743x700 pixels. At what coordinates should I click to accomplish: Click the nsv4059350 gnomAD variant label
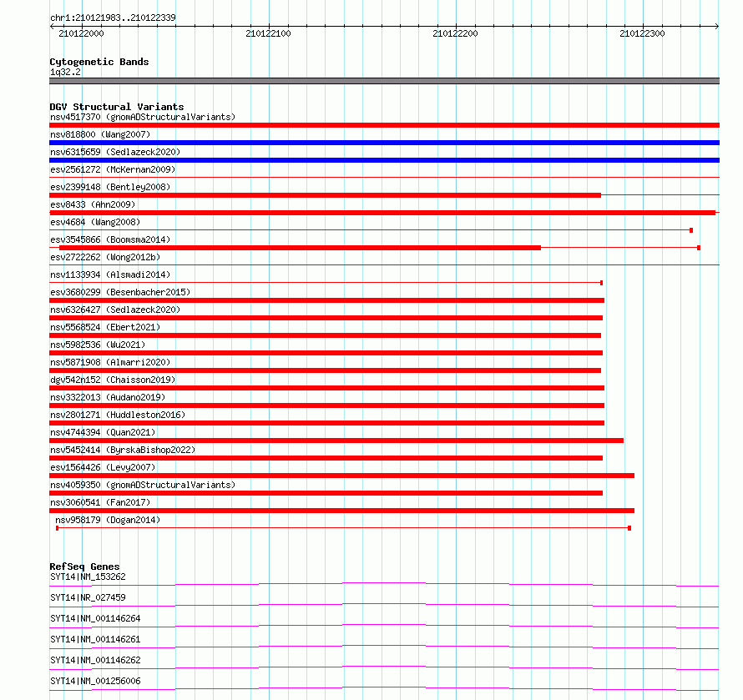click(143, 485)
